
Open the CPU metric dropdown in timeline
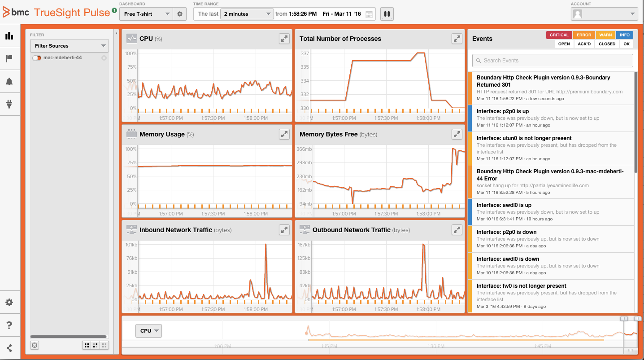(x=148, y=331)
